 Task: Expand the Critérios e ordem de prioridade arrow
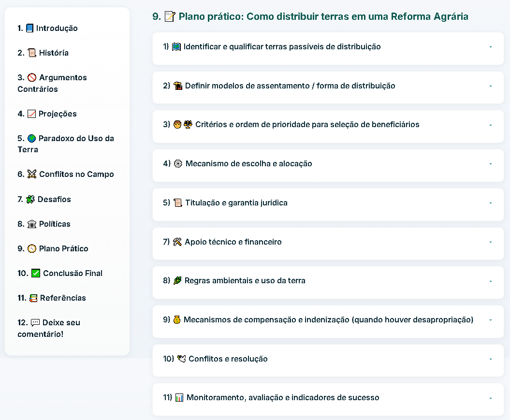coord(491,125)
